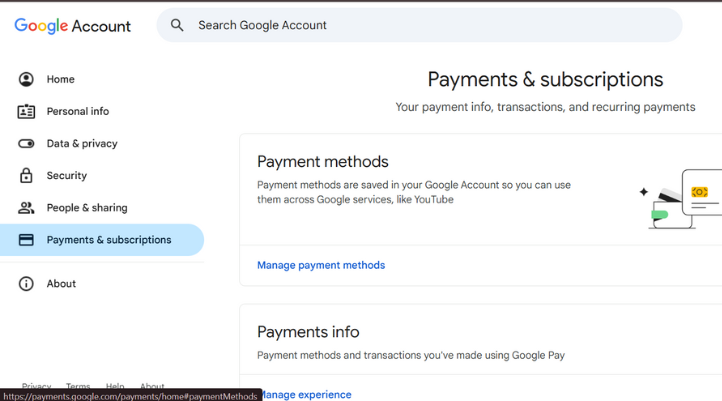The height and width of the screenshot is (401, 722).
Task: Open the Manage payment methods link
Action: click(321, 265)
